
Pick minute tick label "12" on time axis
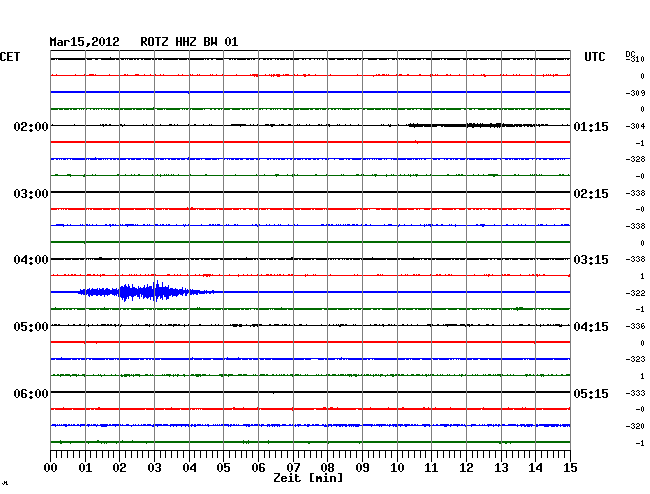click(x=466, y=467)
